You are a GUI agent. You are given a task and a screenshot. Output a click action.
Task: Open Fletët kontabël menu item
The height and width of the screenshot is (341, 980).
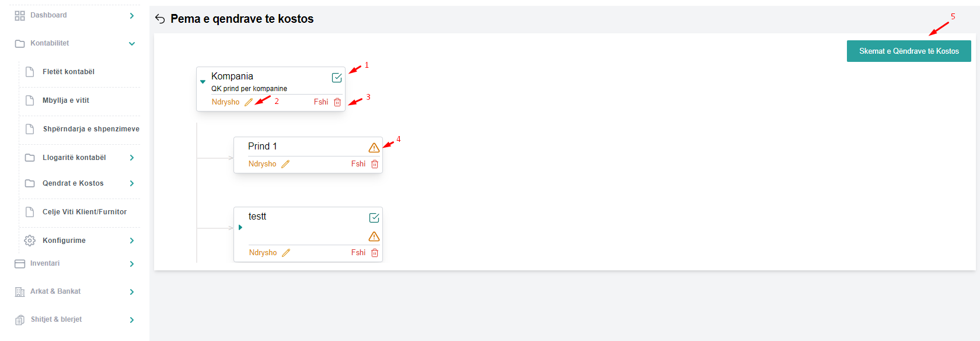68,72
